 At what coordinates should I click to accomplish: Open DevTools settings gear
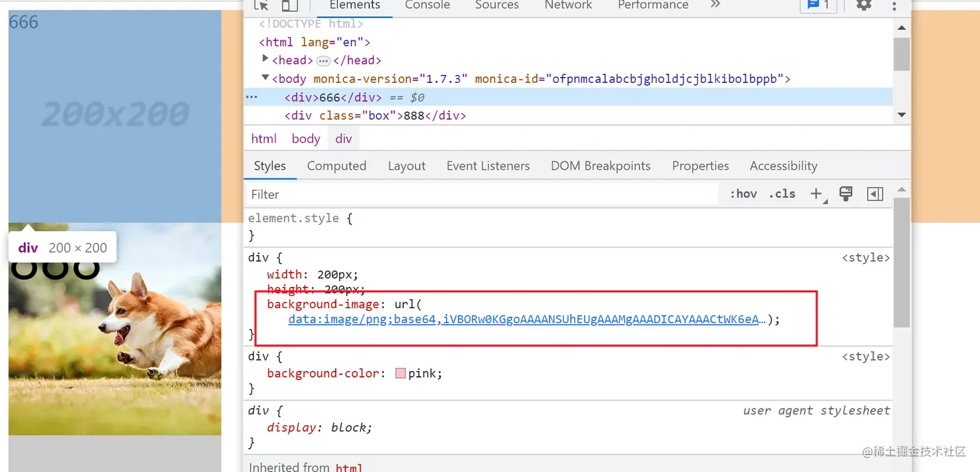pos(864,5)
